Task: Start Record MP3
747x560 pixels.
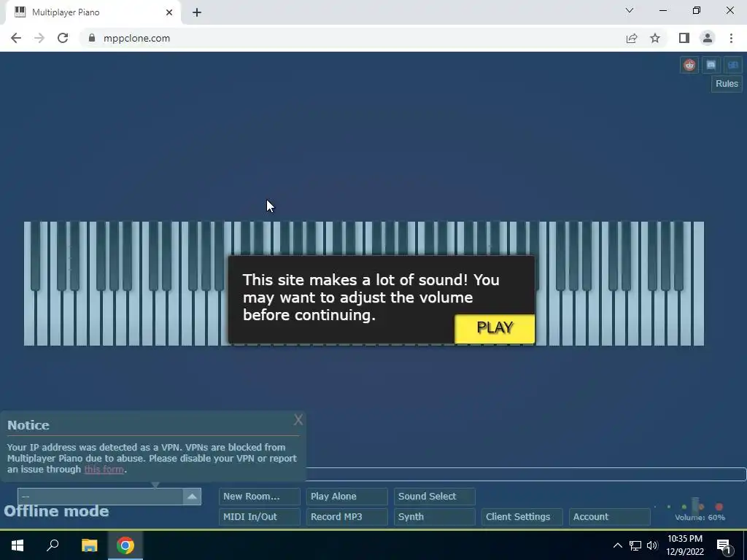Action: click(347, 517)
